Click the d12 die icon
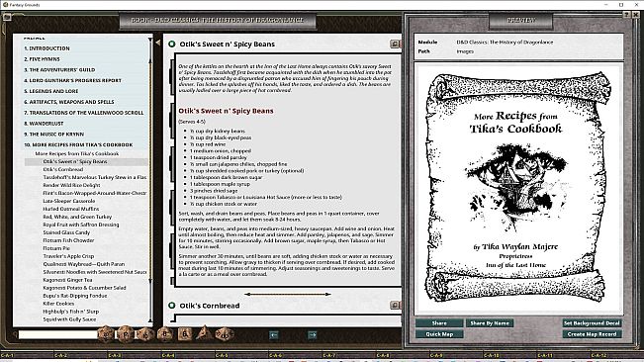The height and width of the screenshot is (362, 644). (x=126, y=334)
